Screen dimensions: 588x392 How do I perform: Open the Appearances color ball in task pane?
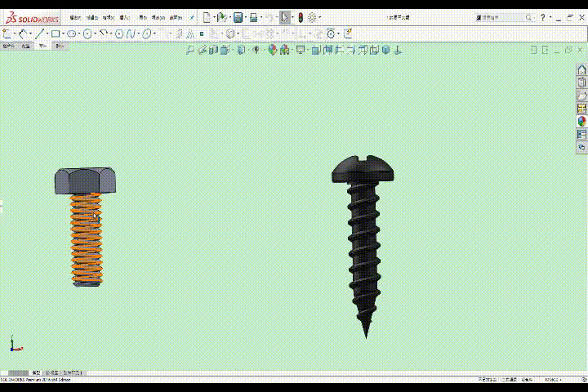582,121
